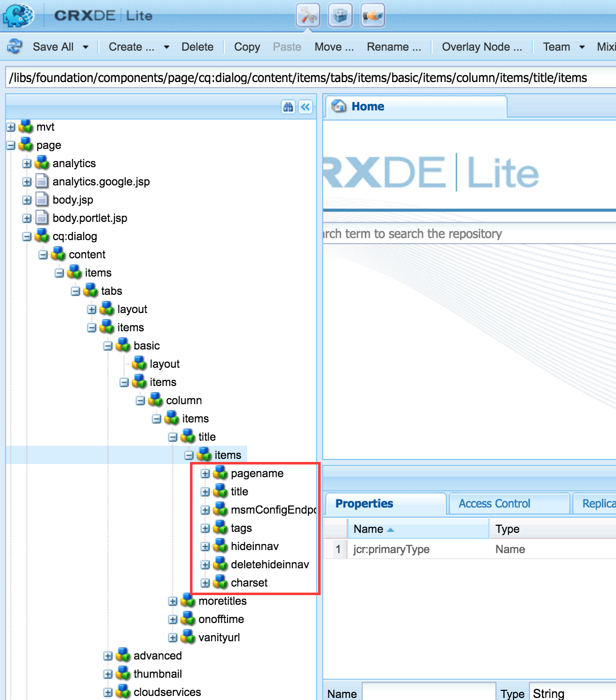Collapse the page tree node
The width and height of the screenshot is (616, 700).
point(11,145)
